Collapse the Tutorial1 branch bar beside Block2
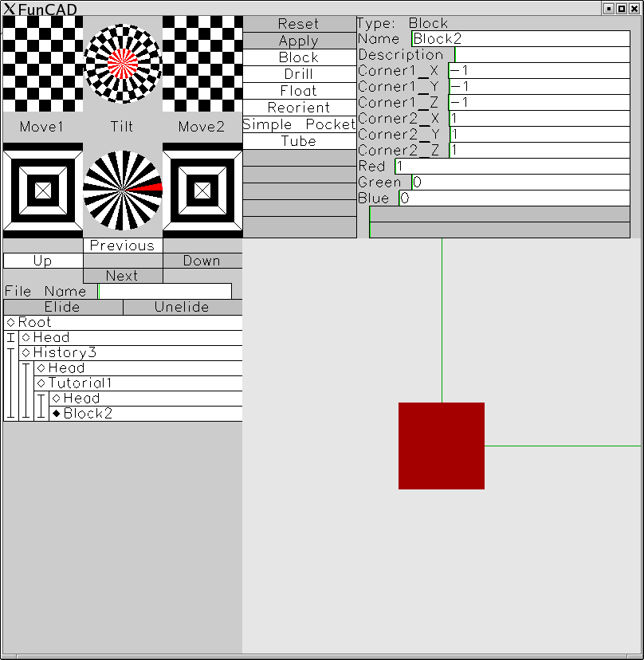Screen dimensions: 644x660 41,406
